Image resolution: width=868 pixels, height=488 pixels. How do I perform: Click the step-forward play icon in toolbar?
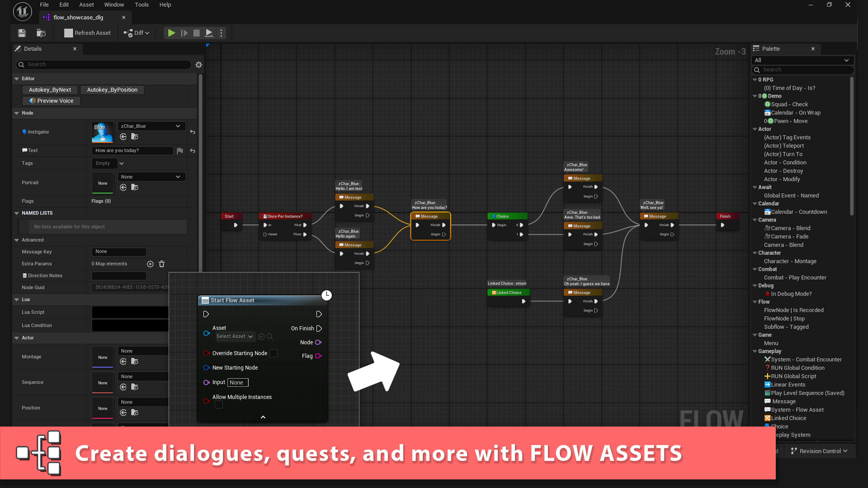(x=184, y=33)
